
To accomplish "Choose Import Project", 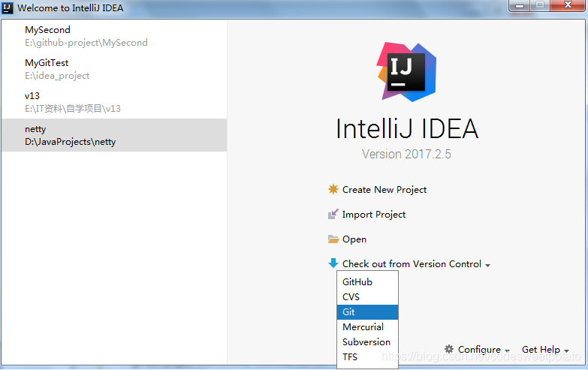I will click(374, 215).
